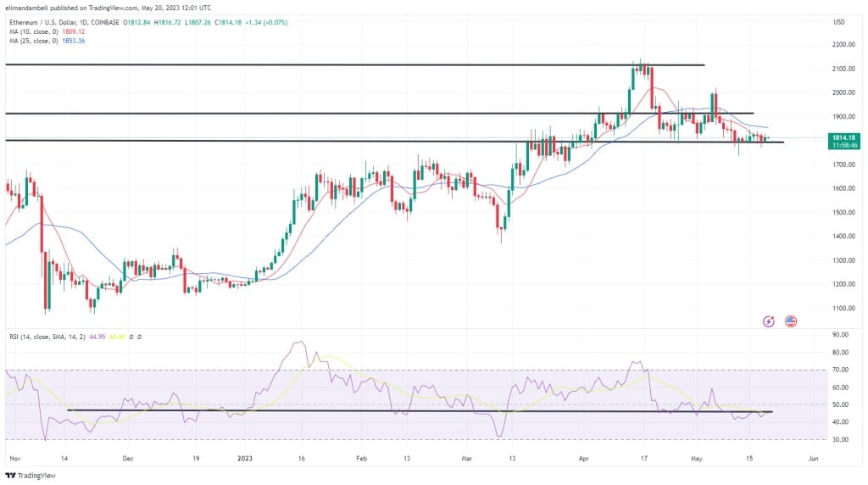Click the blue MA 25 value 1853.36
Image resolution: width=868 pixels, height=485 pixels.
[x=73, y=41]
